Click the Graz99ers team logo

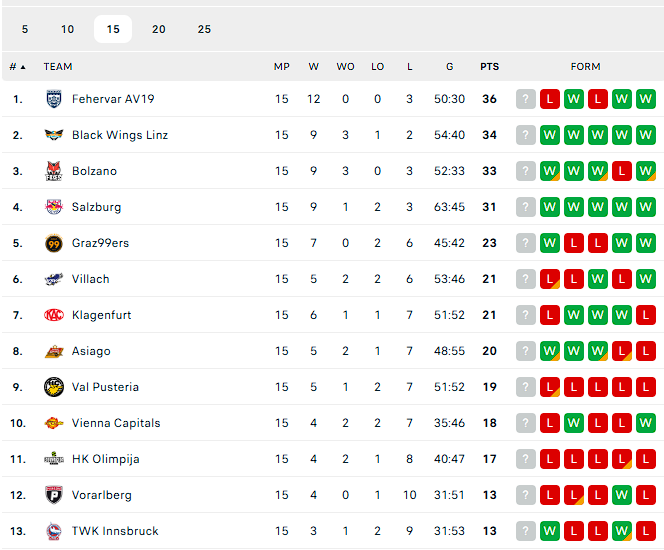point(54,243)
